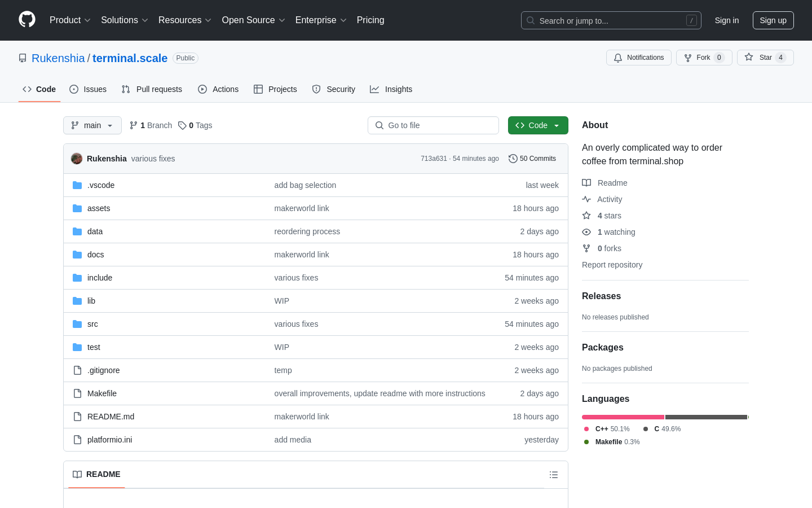The height and width of the screenshot is (508, 812).
Task: Expand the Resources menu
Action: tap(185, 20)
